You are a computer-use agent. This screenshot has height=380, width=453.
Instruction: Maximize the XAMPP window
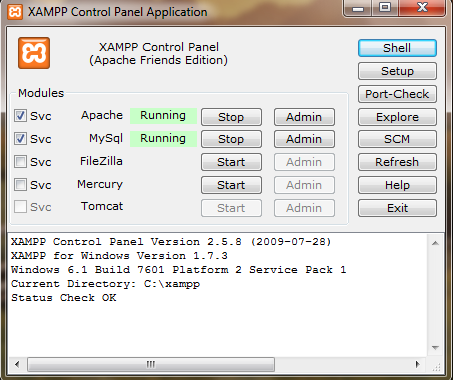point(385,8)
